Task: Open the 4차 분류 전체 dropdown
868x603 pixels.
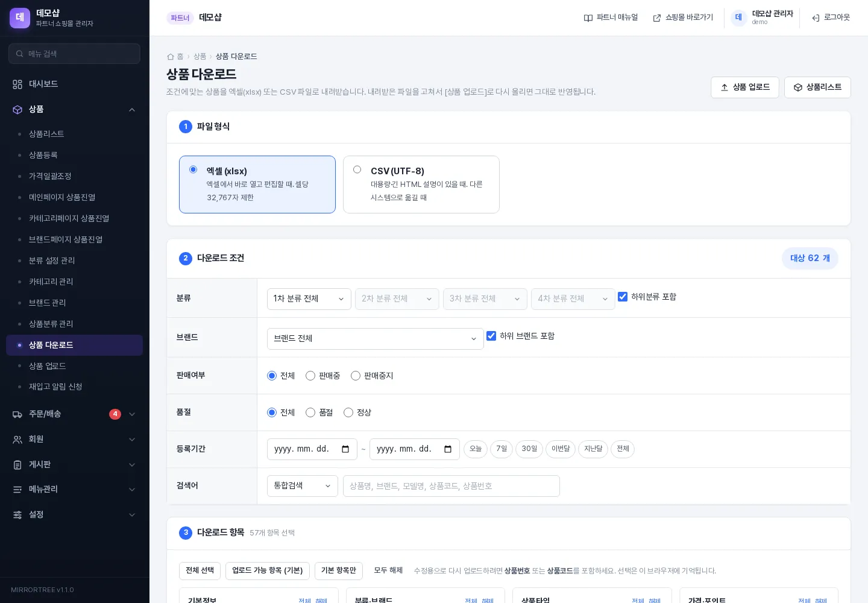Action: click(573, 299)
